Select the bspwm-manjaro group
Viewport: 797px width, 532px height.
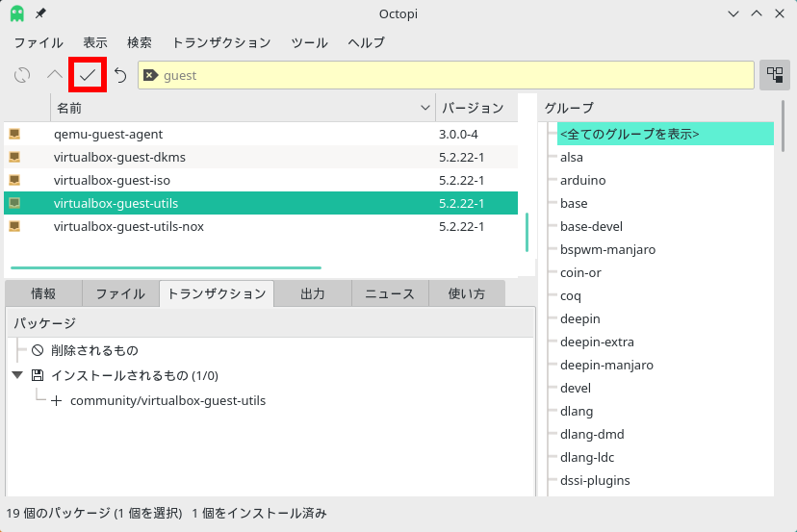608,249
